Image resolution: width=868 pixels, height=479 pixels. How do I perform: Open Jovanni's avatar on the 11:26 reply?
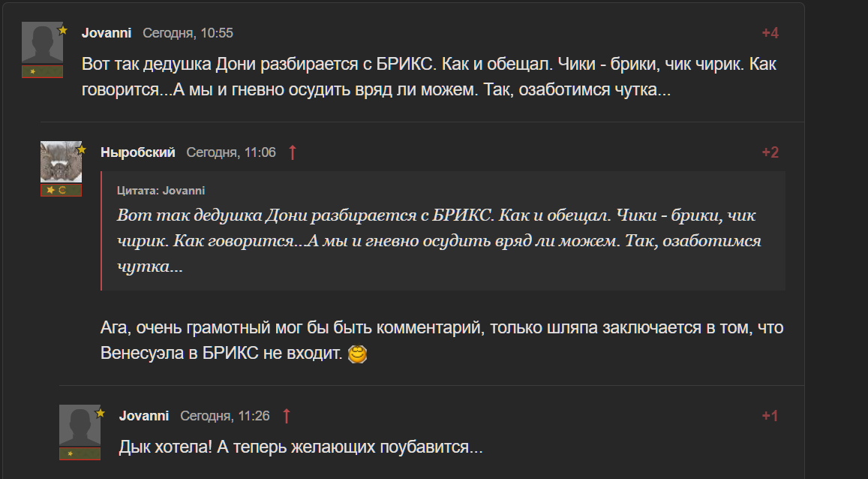point(80,426)
